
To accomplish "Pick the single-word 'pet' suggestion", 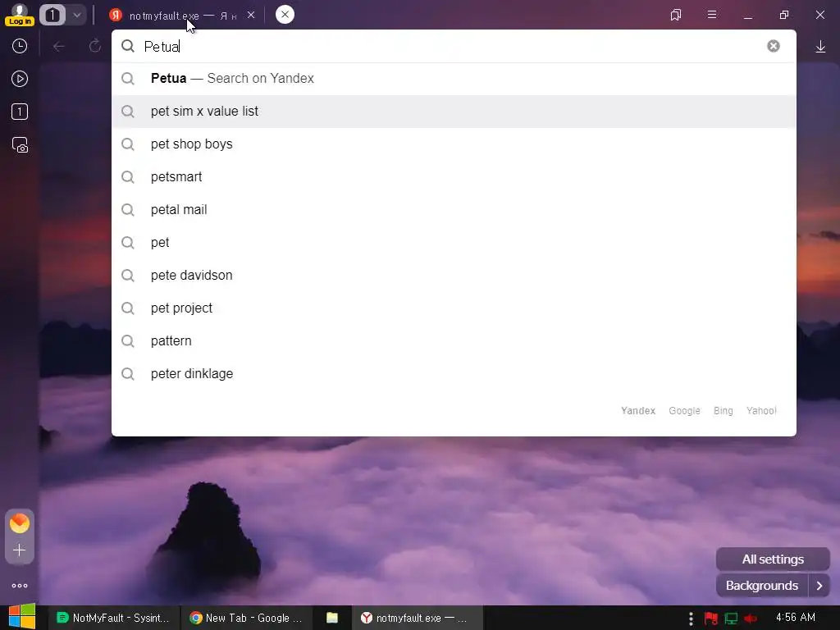I will click(454, 242).
